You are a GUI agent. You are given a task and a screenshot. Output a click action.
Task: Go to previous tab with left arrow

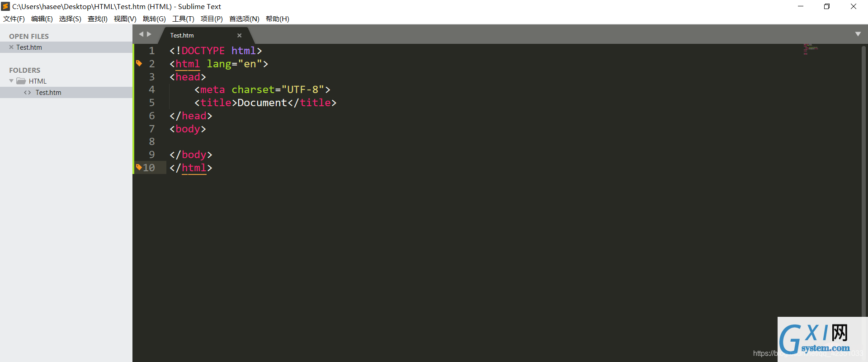tap(141, 34)
